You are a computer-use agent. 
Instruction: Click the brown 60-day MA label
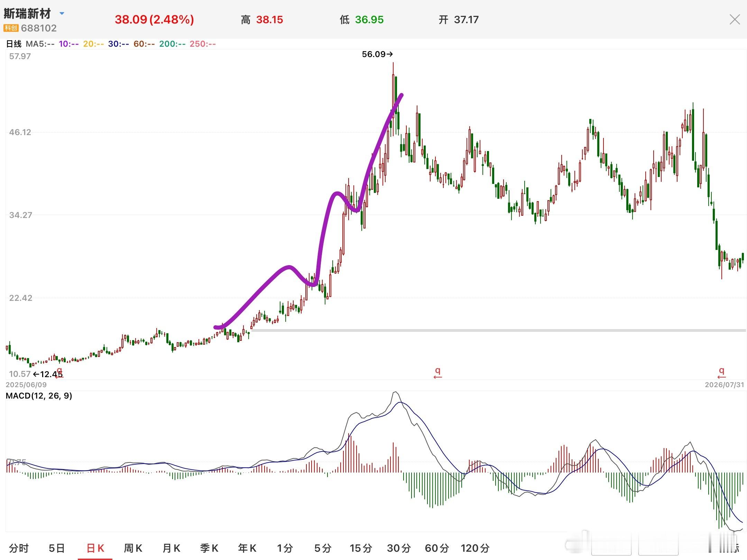(x=144, y=44)
